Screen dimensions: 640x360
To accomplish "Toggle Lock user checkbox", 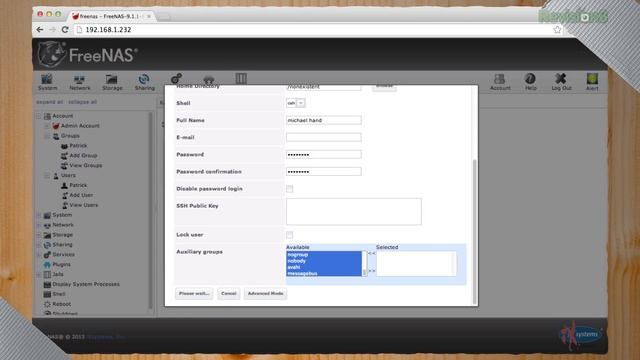I will pyautogui.click(x=289, y=235).
